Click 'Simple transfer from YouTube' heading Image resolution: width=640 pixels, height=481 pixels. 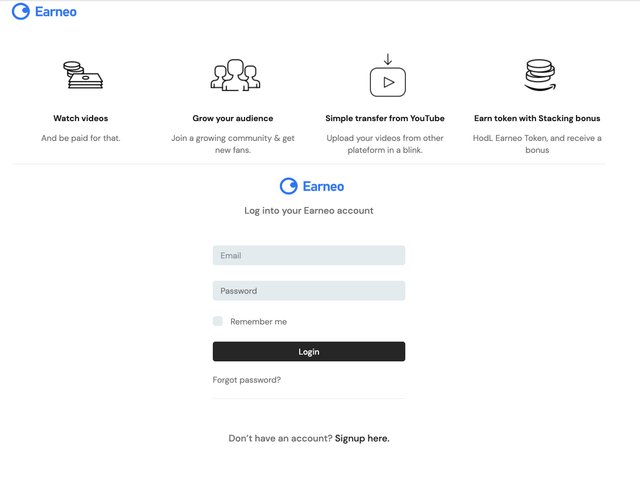[x=385, y=118]
